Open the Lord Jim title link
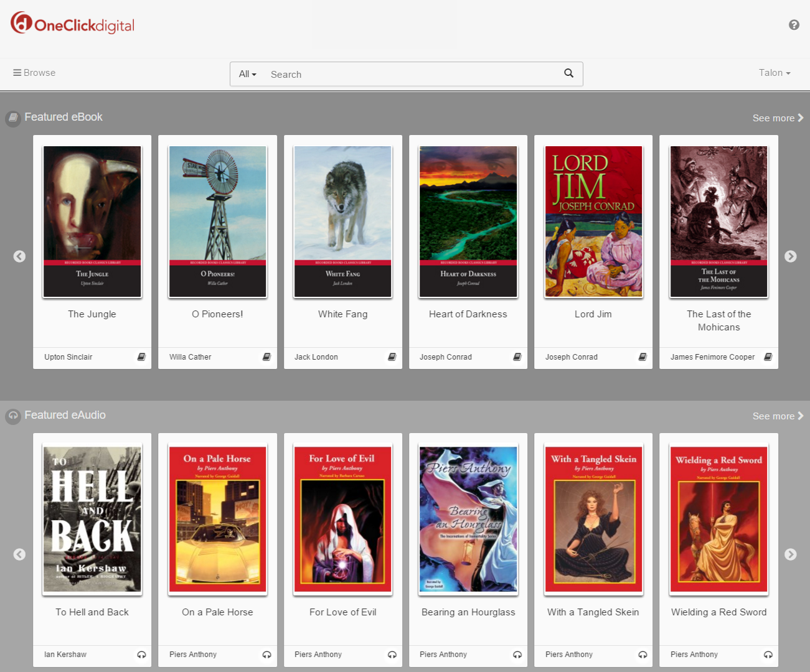This screenshot has width=810, height=672. coord(593,314)
